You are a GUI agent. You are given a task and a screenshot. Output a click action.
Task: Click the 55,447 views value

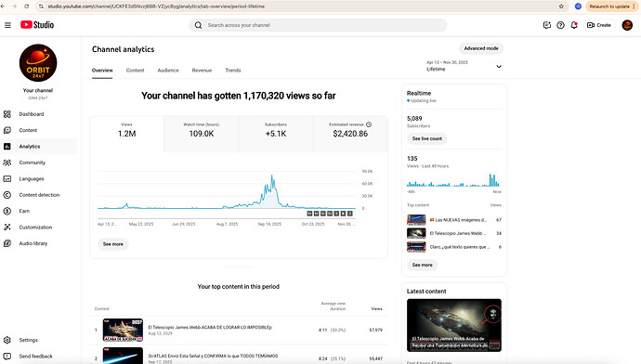point(375,358)
